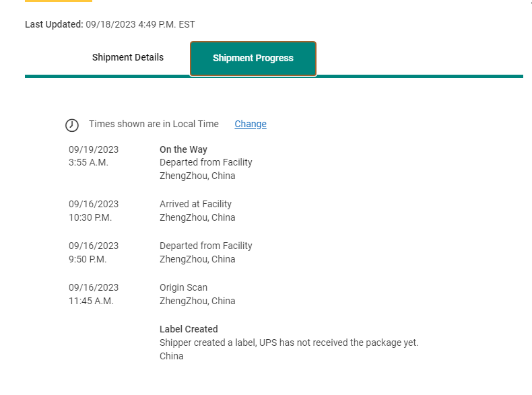This screenshot has height=395, width=532.
Task: Click the 'China' location under Label Created
Action: [x=171, y=356]
